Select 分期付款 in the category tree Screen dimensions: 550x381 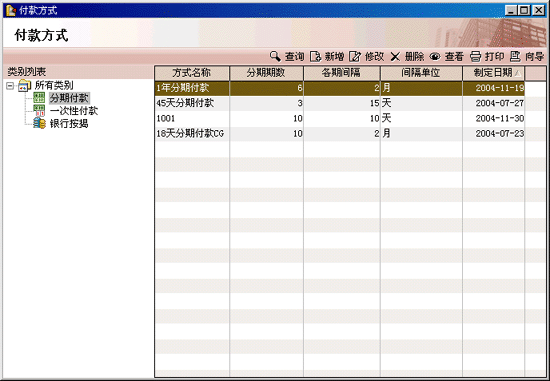coord(69,98)
